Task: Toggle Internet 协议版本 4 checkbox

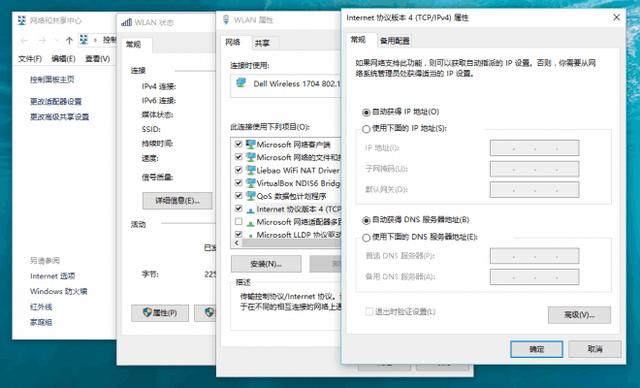Action: click(x=239, y=209)
